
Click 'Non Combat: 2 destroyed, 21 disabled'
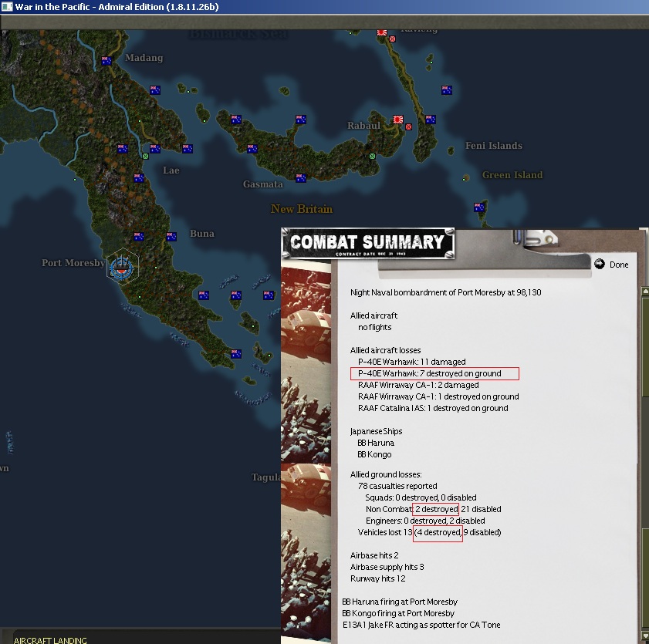click(434, 509)
